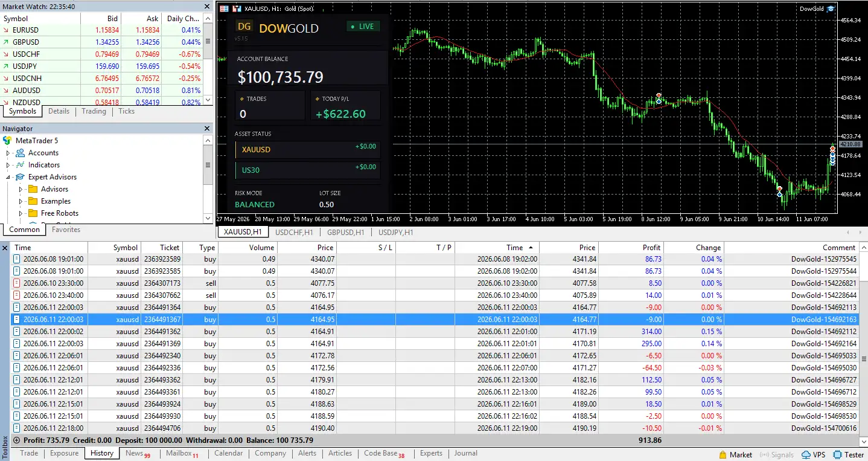Click the VPS cloud icon
Screen dimensions: 868x461
pos(806,454)
